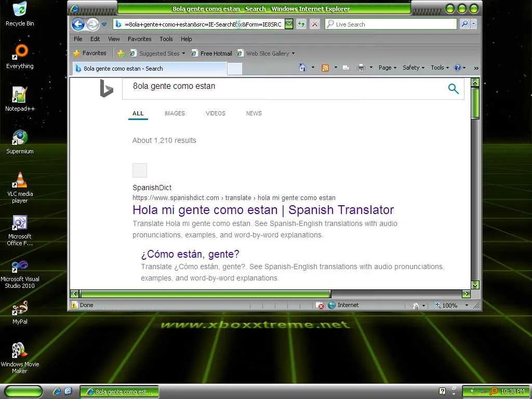Click the Live Search input box
The image size is (532, 399).
pos(391,24)
